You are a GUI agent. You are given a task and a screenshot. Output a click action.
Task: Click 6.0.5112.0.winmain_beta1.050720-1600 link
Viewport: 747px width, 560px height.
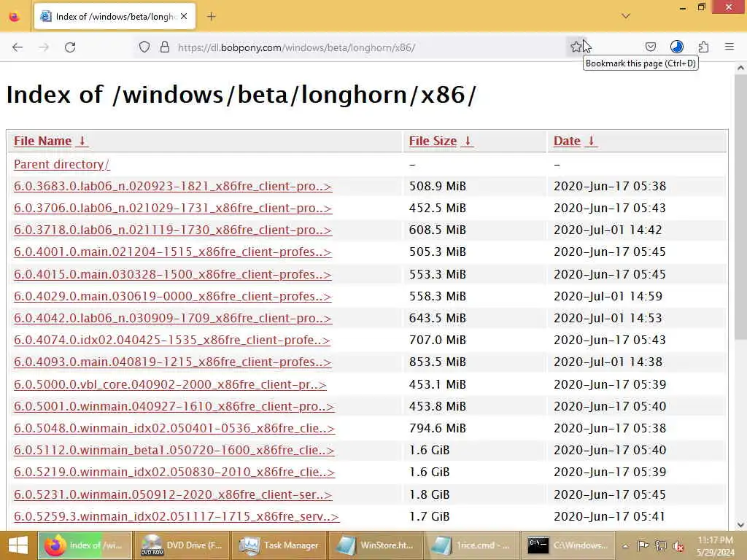[x=174, y=450]
